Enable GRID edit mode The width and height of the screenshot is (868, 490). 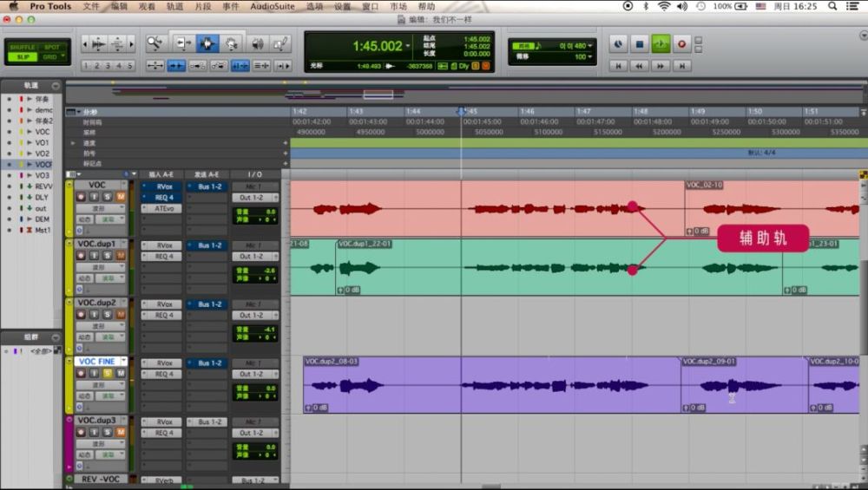click(49, 57)
